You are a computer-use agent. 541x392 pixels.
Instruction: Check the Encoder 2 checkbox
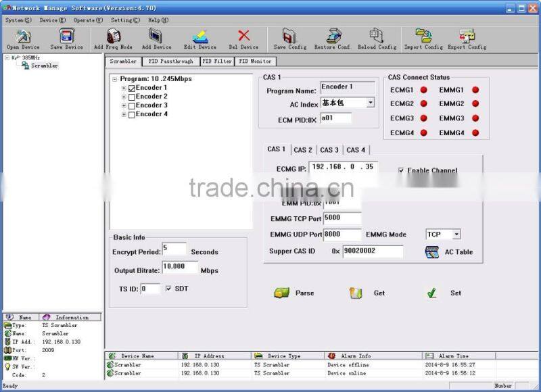point(131,97)
